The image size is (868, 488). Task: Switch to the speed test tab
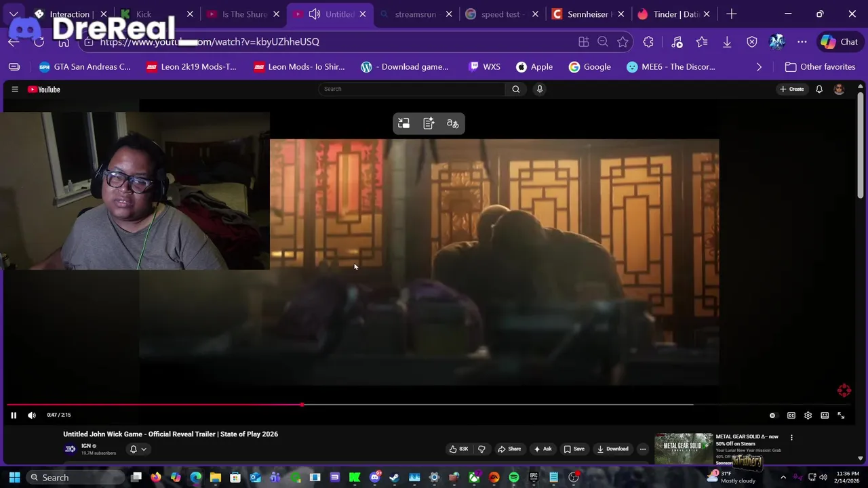tap(500, 14)
